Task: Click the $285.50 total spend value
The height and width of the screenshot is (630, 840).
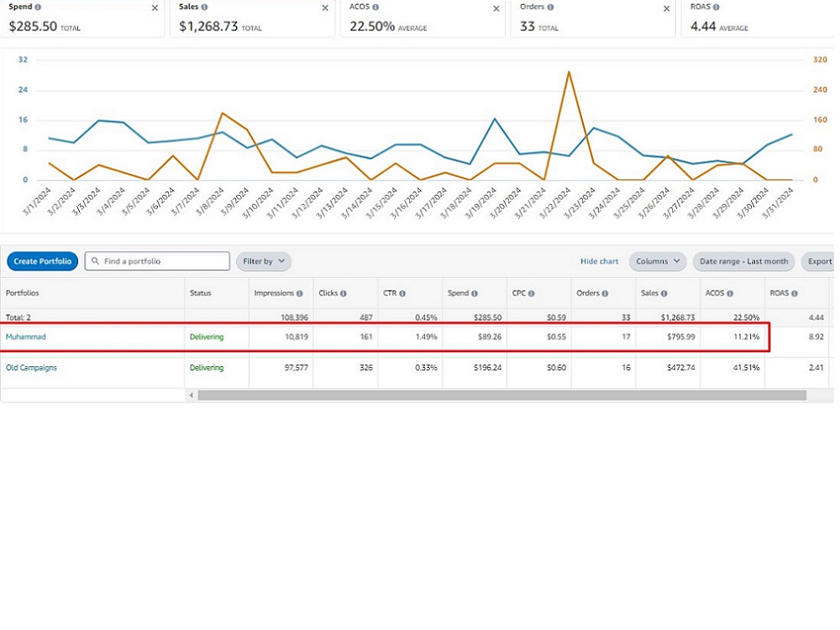Action: pyautogui.click(x=33, y=26)
